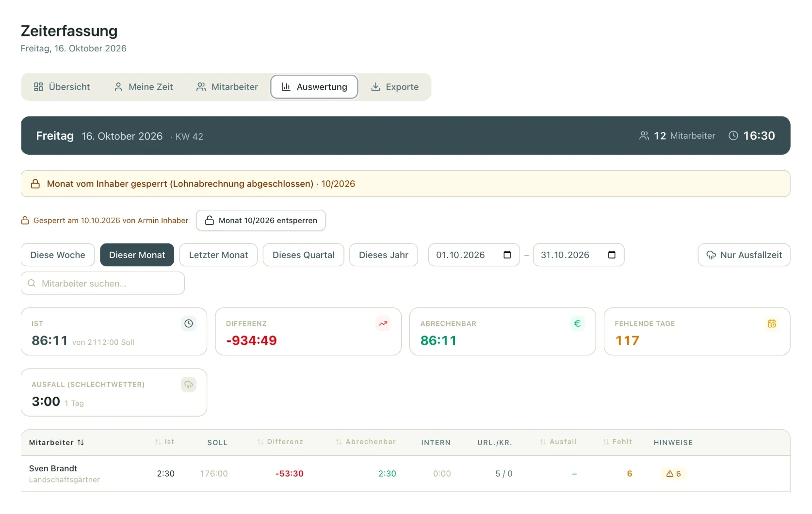
Task: Focus the Mitarbeiter suchen search box
Action: pos(103,283)
